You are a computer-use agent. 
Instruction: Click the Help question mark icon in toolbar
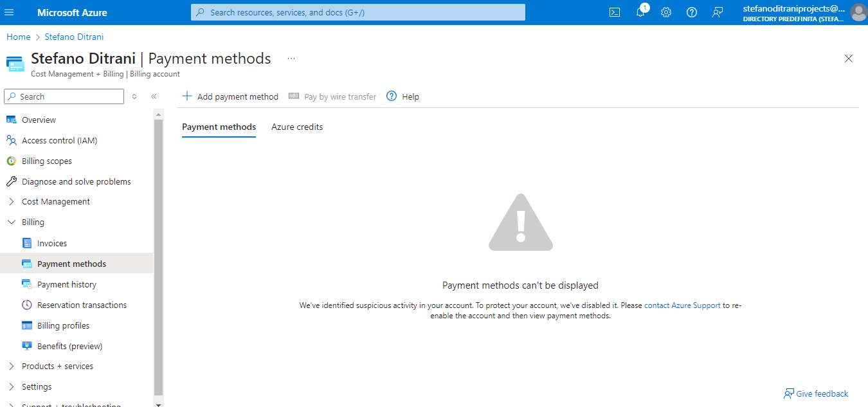click(392, 96)
